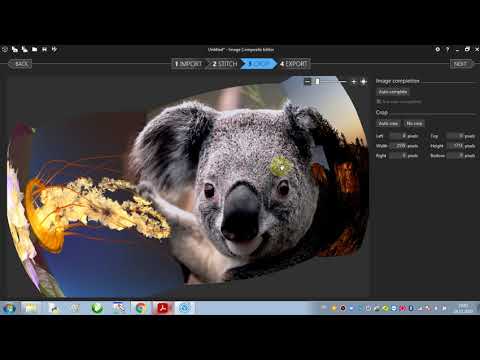Adjust the zoom slider handle
Image resolution: width=480 pixels, height=360 pixels.
pos(317,81)
